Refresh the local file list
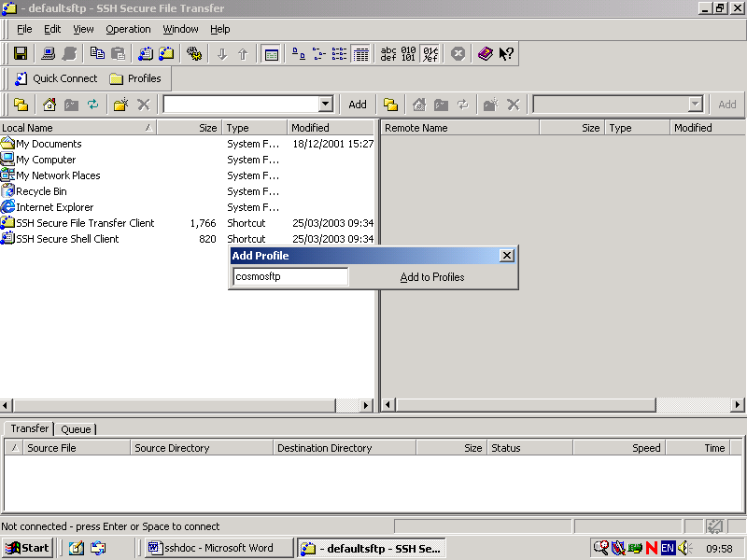The image size is (747, 560). coord(93,105)
